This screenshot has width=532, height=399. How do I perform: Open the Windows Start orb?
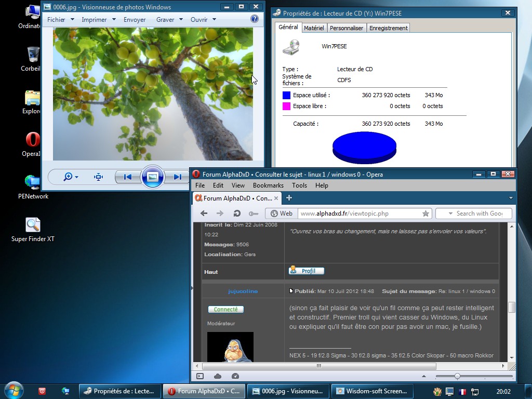(14, 391)
